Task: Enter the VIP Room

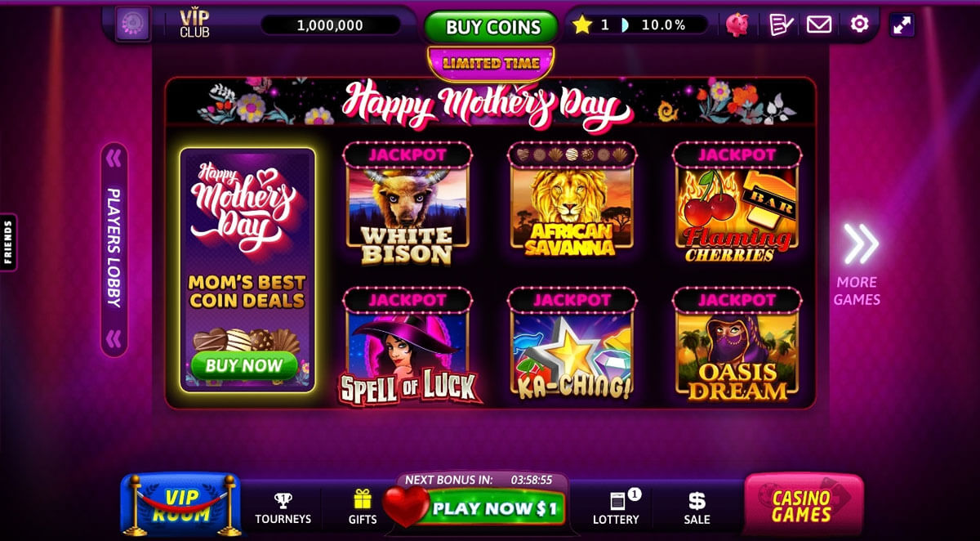Action: (x=180, y=505)
